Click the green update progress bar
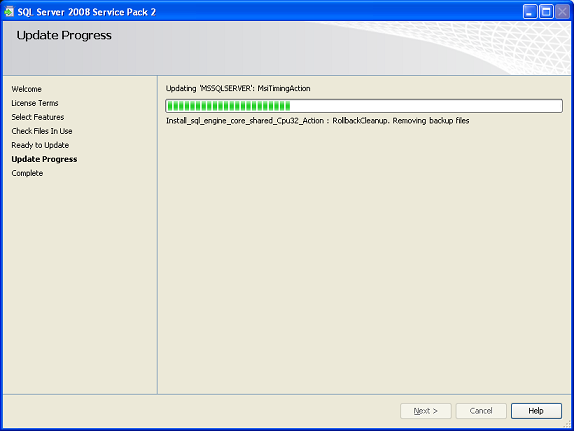This screenshot has width=574, height=431. coord(364,106)
